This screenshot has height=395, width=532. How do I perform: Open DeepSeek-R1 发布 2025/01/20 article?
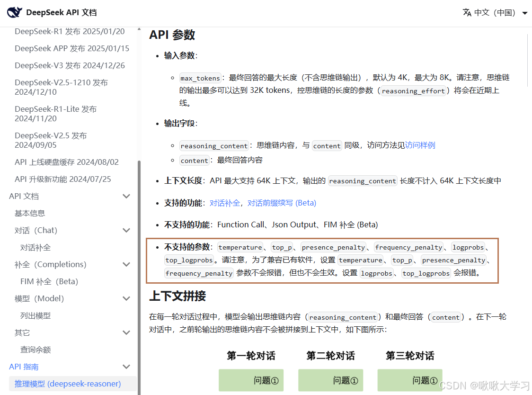(70, 32)
